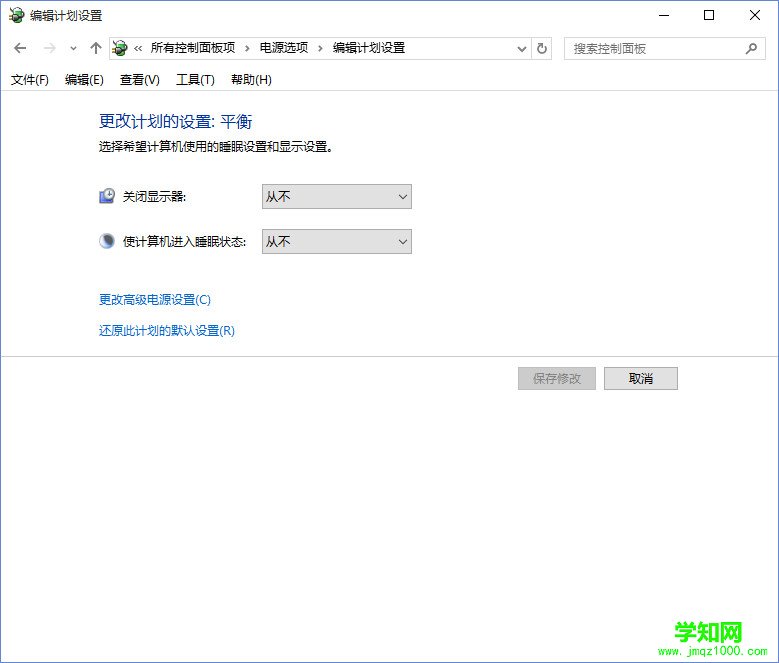The height and width of the screenshot is (663, 779).
Task: Go back with the left arrow
Action: (20, 48)
